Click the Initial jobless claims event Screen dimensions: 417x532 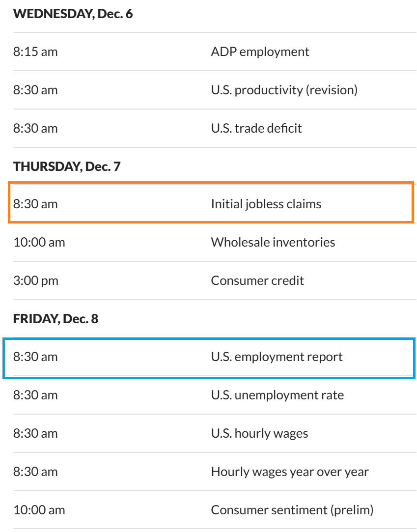266,204
